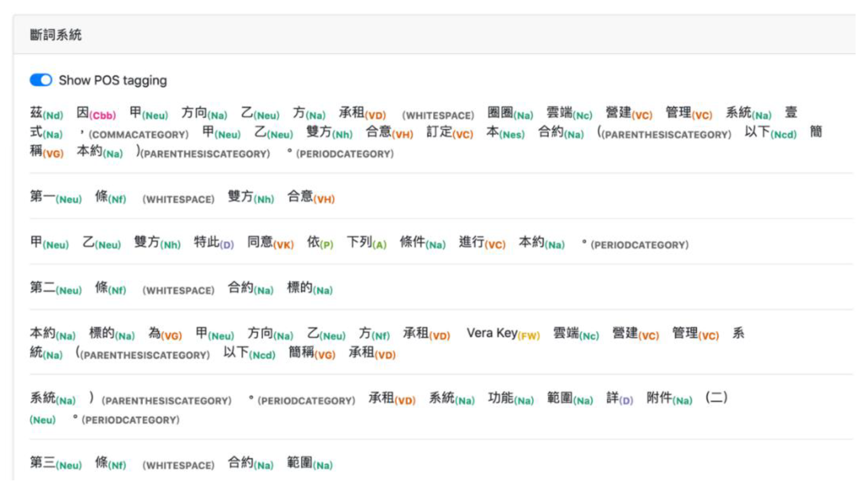The image size is (868, 493).
Task: Click the 特此 token tagged D
Action: (214, 242)
